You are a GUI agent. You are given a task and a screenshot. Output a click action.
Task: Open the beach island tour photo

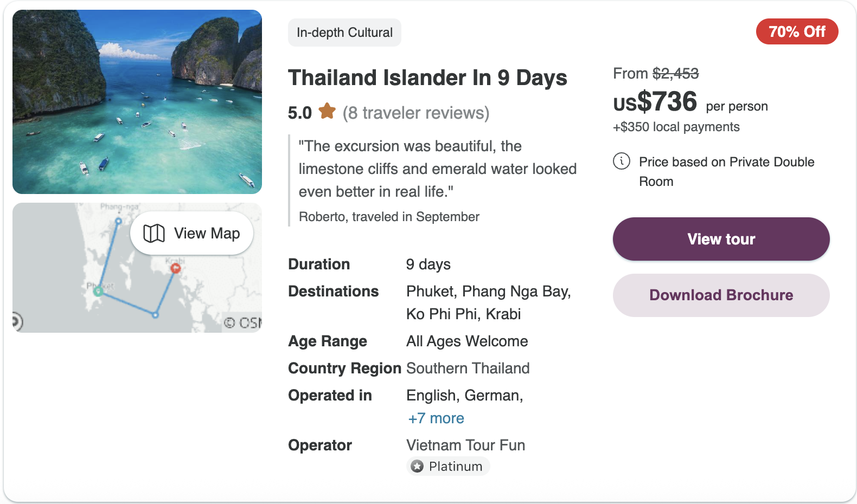137,102
